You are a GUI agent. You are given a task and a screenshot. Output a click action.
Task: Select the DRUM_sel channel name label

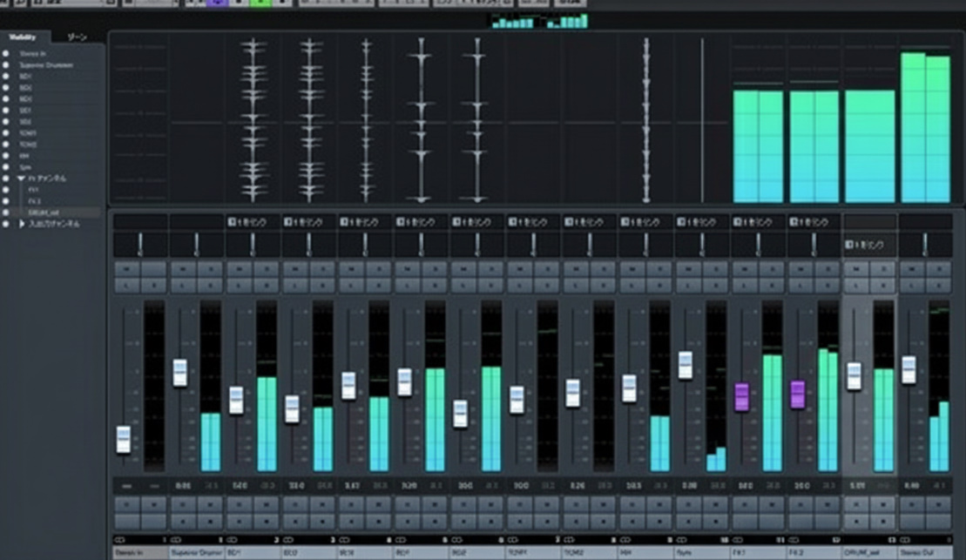pyautogui.click(x=869, y=552)
